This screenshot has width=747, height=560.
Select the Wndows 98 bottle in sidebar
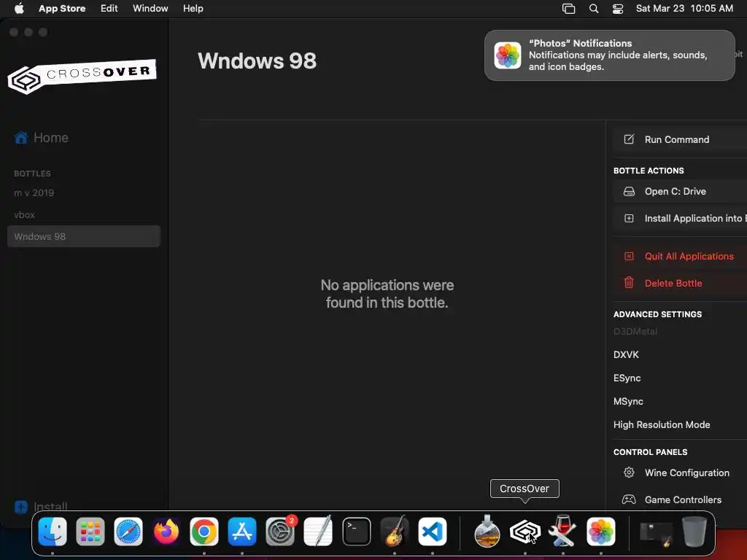click(84, 237)
